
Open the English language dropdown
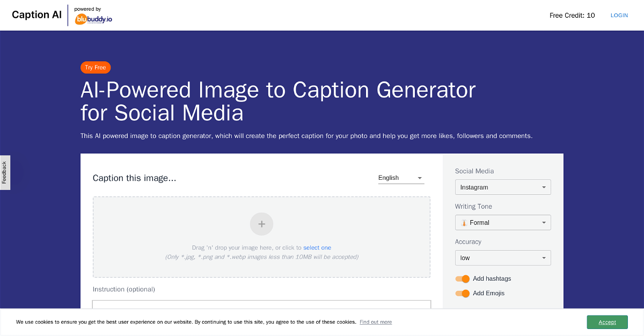(400, 178)
